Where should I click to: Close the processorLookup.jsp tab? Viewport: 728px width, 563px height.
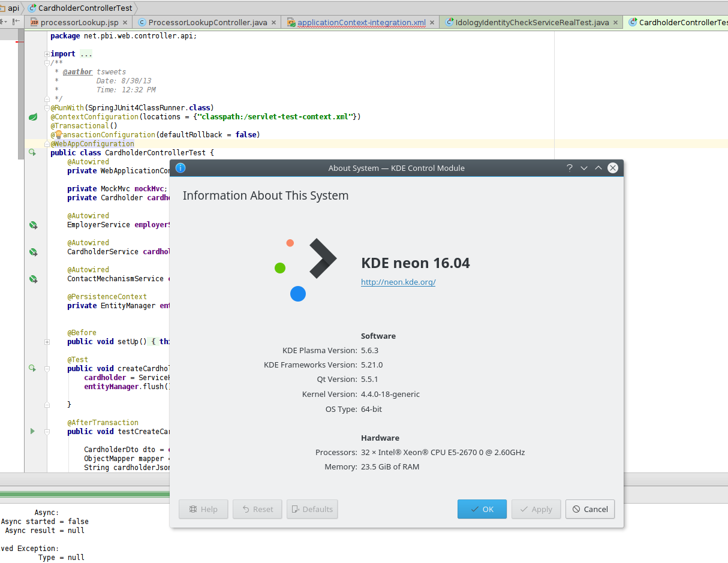coord(125,23)
